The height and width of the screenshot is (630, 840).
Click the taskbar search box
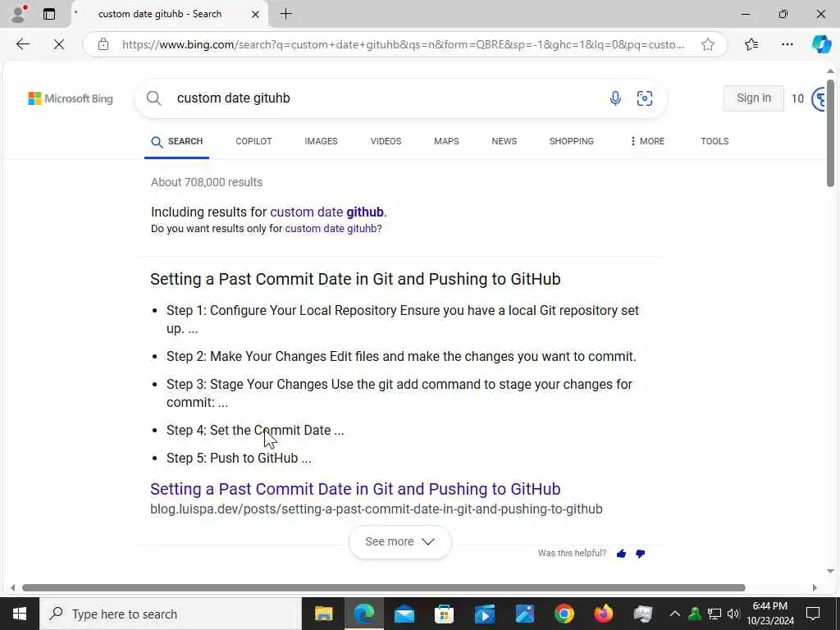(171, 614)
